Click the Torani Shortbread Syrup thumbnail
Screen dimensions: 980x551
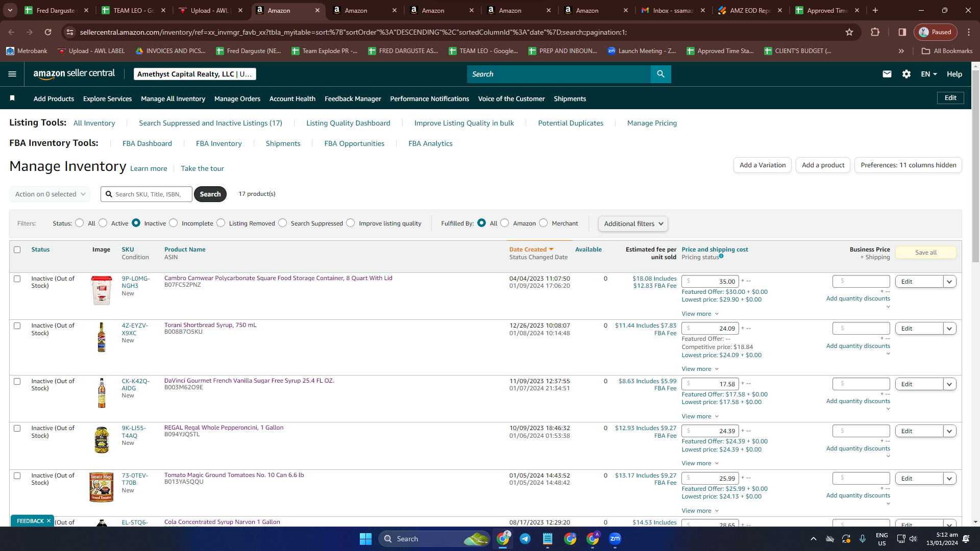point(102,337)
